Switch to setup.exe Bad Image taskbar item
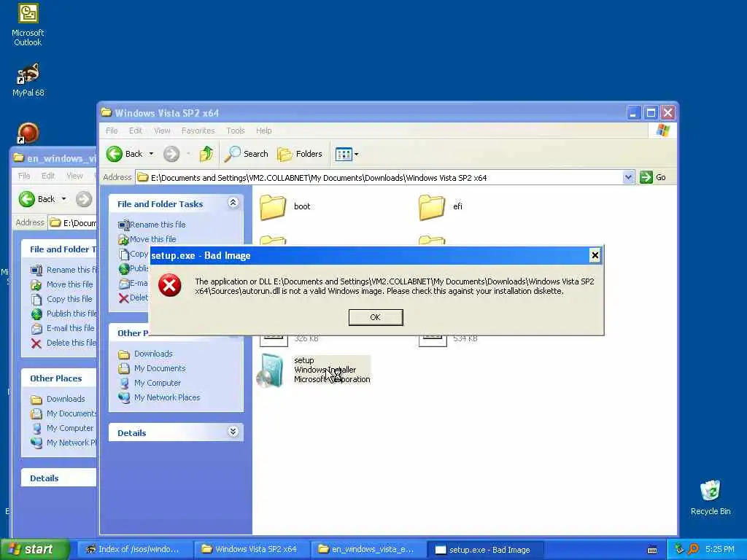Viewport: 747px width, 560px height. click(485, 550)
